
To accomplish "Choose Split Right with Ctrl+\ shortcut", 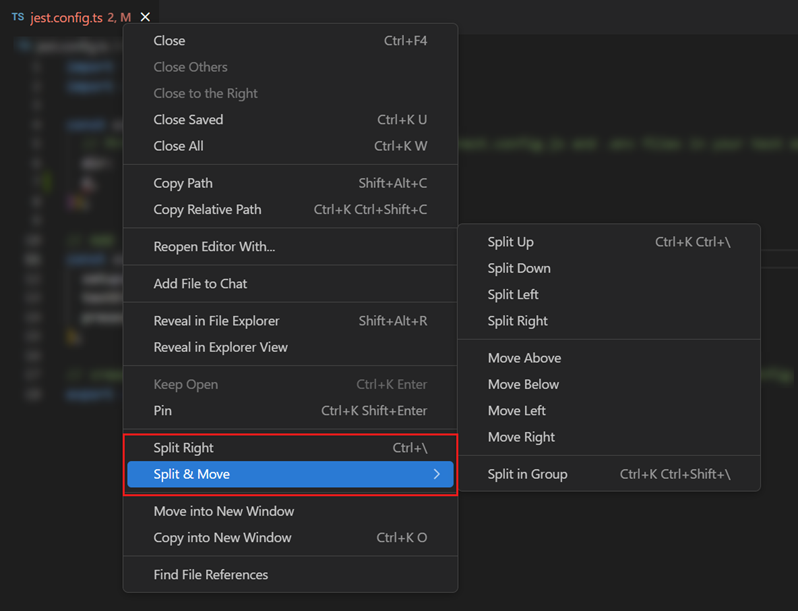I will pyautogui.click(x=184, y=448).
